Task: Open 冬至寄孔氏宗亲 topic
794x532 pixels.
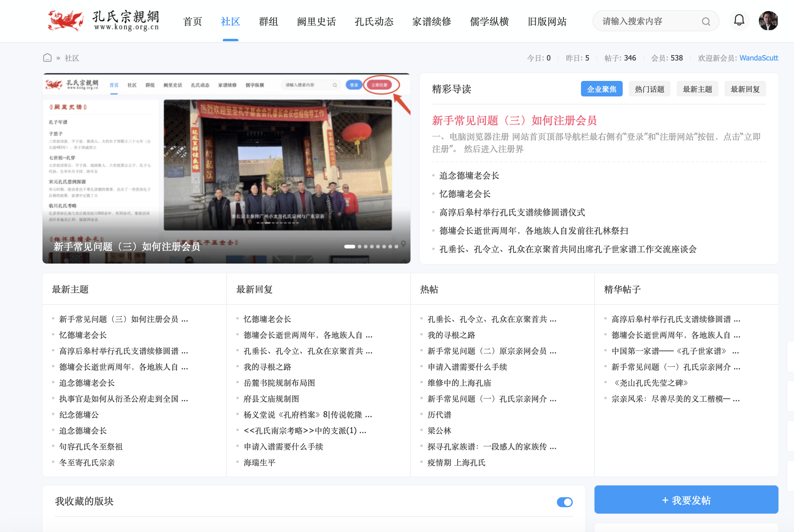Action: [87, 463]
